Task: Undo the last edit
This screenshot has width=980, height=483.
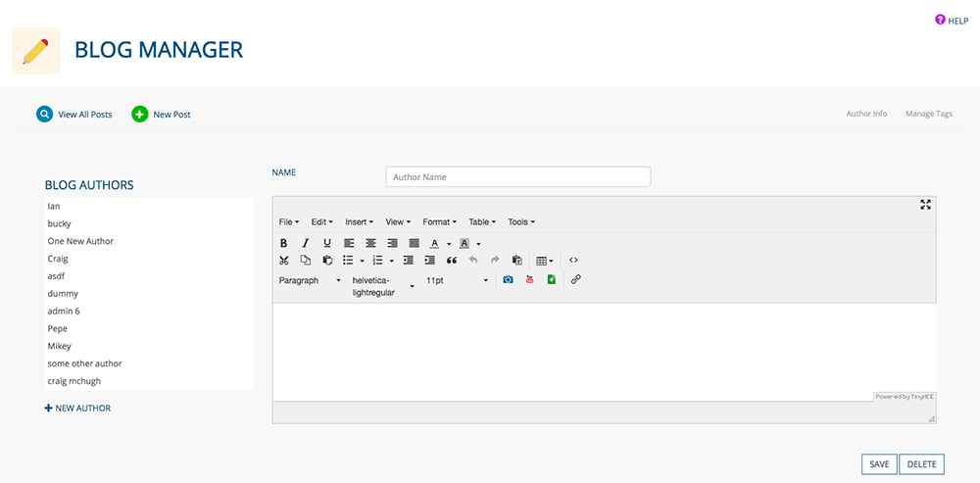Action: 473,260
